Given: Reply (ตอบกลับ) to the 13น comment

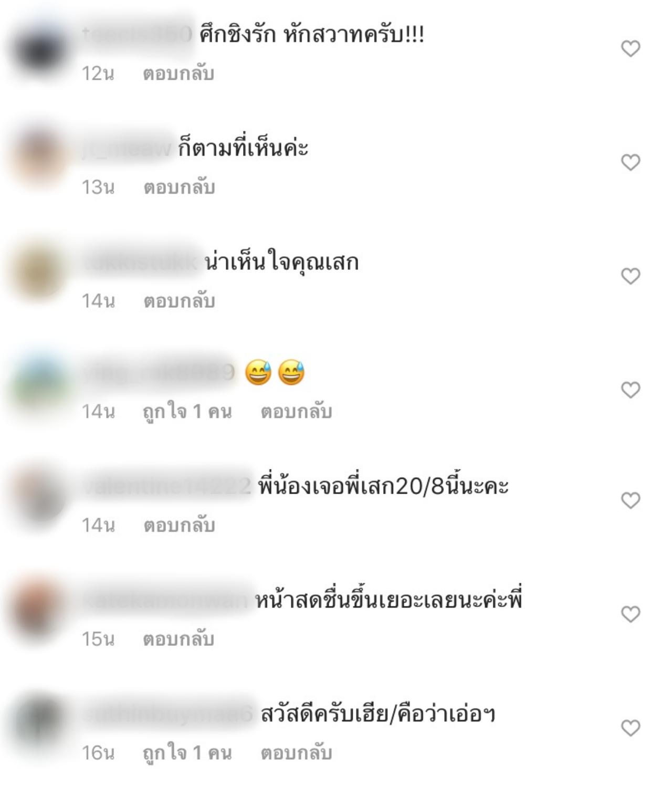Looking at the screenshot, I should pyautogui.click(x=179, y=187).
